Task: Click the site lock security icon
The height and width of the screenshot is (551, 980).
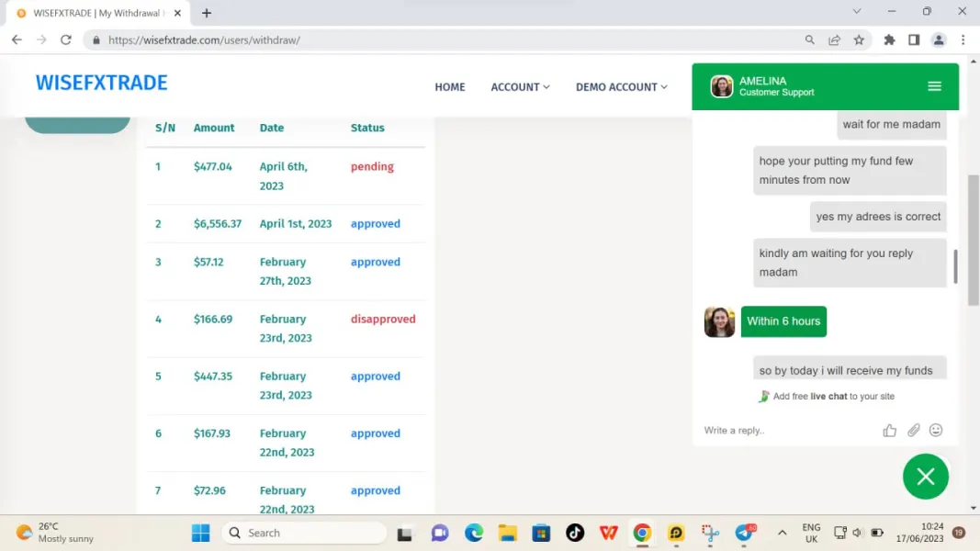Action: click(96, 40)
